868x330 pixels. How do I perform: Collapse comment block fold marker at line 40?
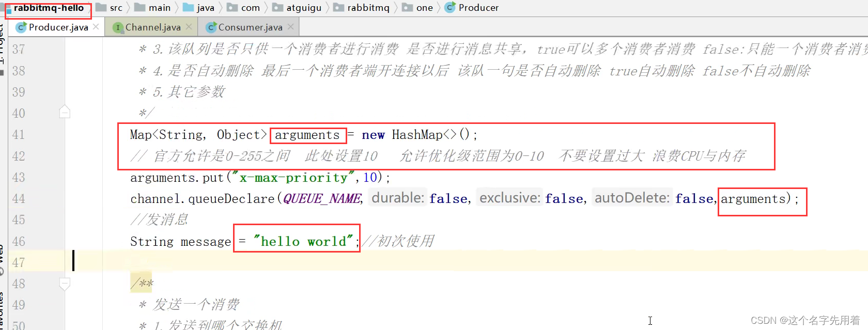click(65, 112)
